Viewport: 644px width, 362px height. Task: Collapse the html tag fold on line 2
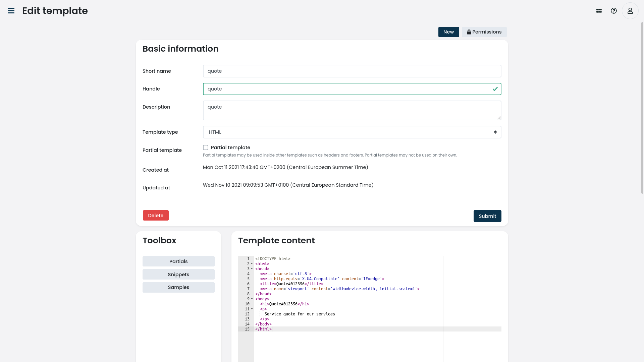[x=252, y=264]
